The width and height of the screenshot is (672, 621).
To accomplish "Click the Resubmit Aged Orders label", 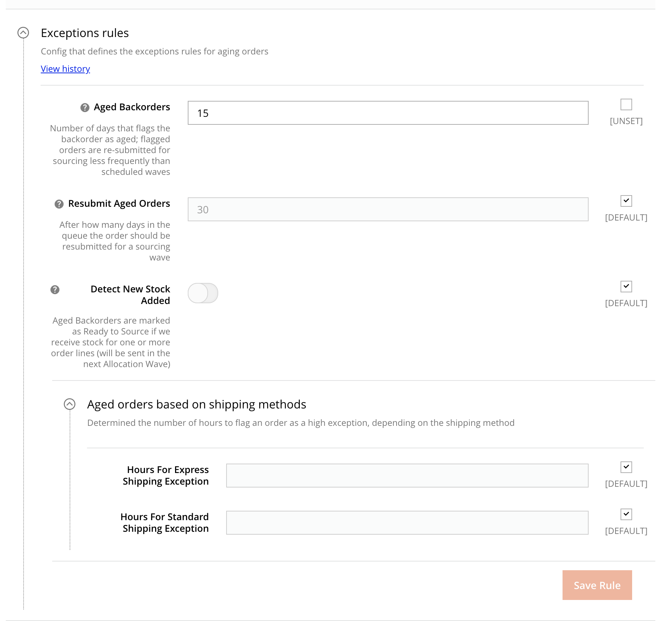I will point(119,203).
